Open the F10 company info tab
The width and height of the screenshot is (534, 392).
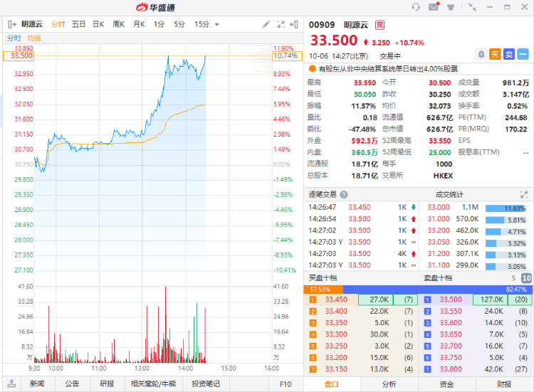click(x=286, y=384)
